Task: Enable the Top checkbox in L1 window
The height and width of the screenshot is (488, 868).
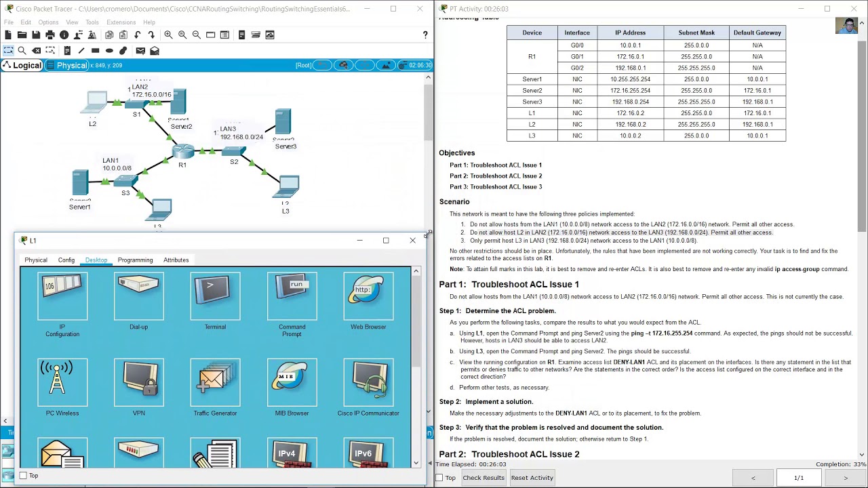Action: [23, 476]
